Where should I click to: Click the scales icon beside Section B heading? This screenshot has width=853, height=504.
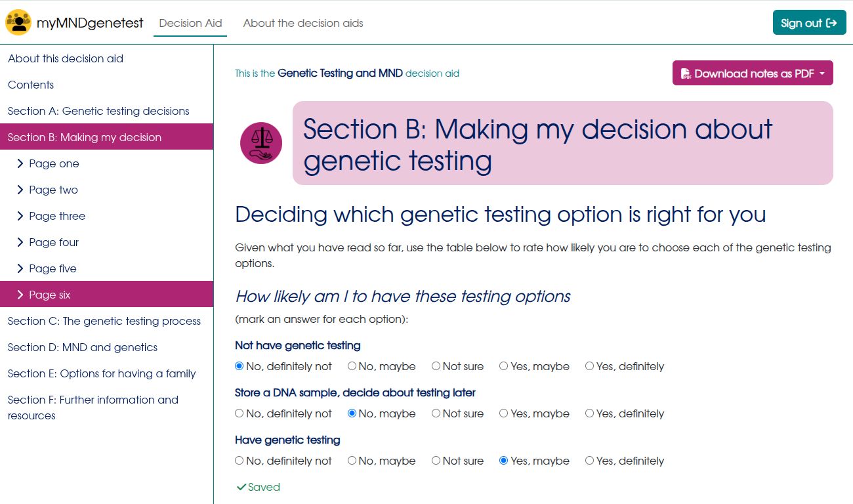(x=261, y=142)
